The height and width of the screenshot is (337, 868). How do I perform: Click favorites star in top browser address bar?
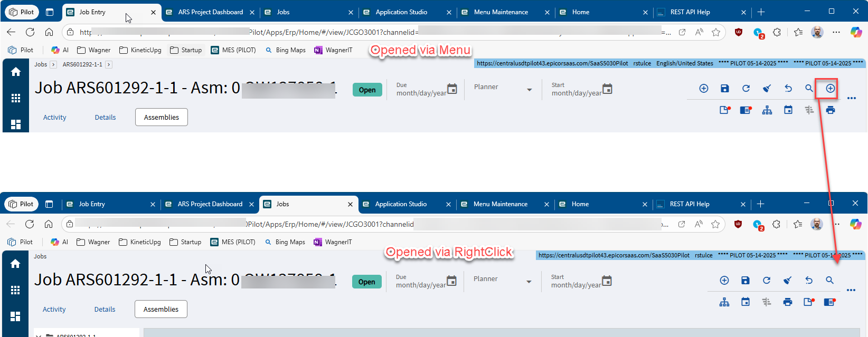[x=716, y=32]
